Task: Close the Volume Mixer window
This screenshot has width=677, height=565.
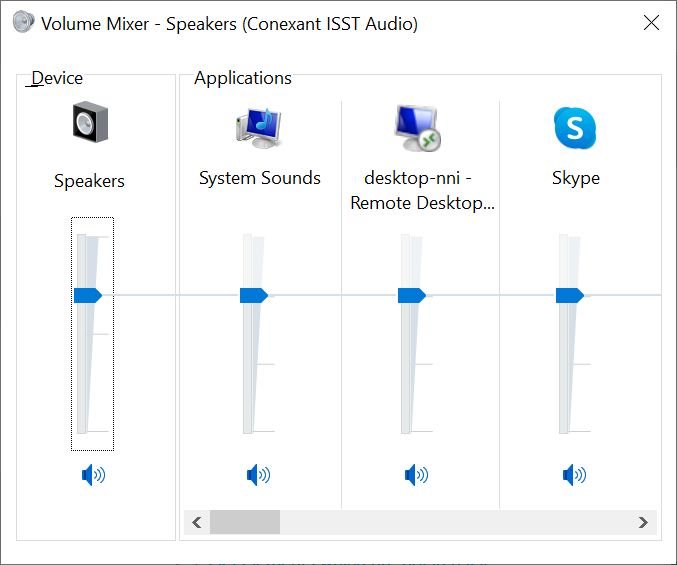Action: [x=651, y=23]
